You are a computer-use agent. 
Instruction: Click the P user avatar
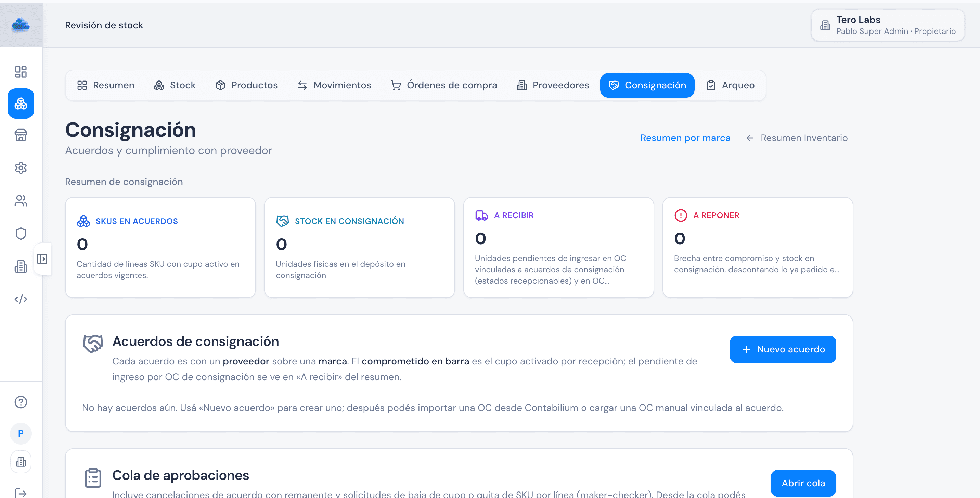[x=21, y=433]
